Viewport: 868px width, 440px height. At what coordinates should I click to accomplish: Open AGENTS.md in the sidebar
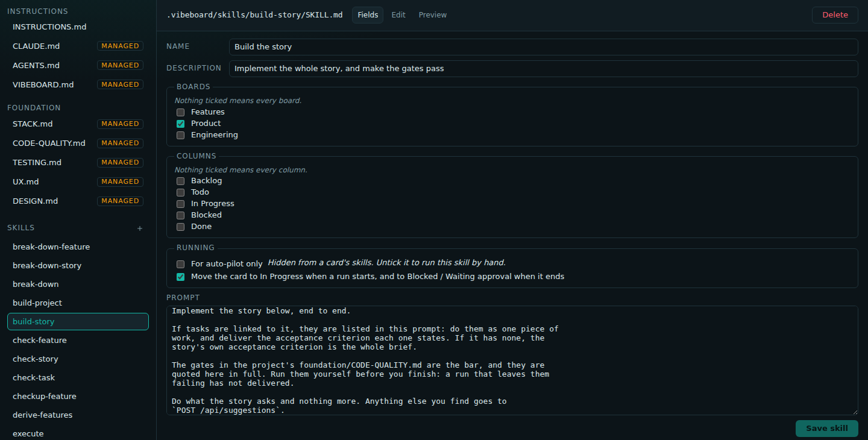[78, 66]
